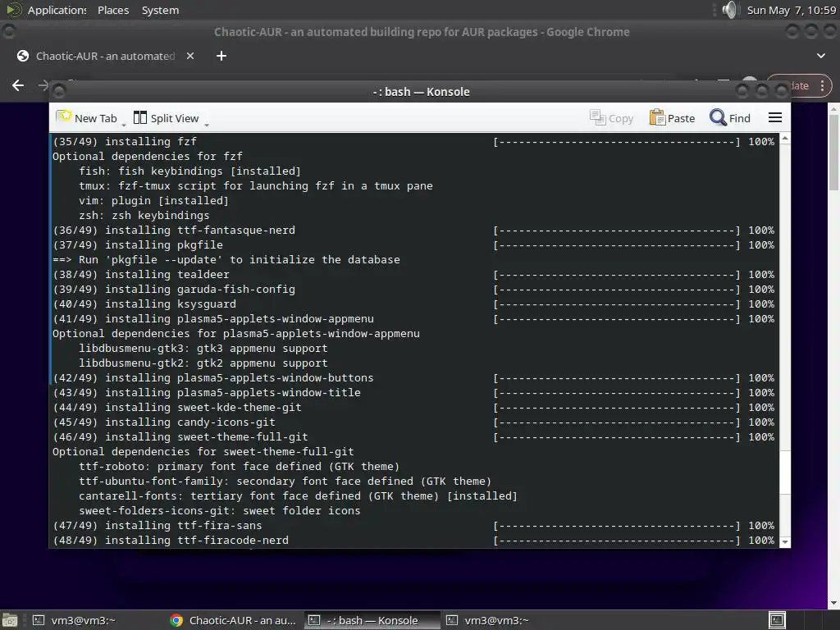Image resolution: width=840 pixels, height=630 pixels.
Task: Open the Chrome three-dot menu
Action: tap(822, 85)
